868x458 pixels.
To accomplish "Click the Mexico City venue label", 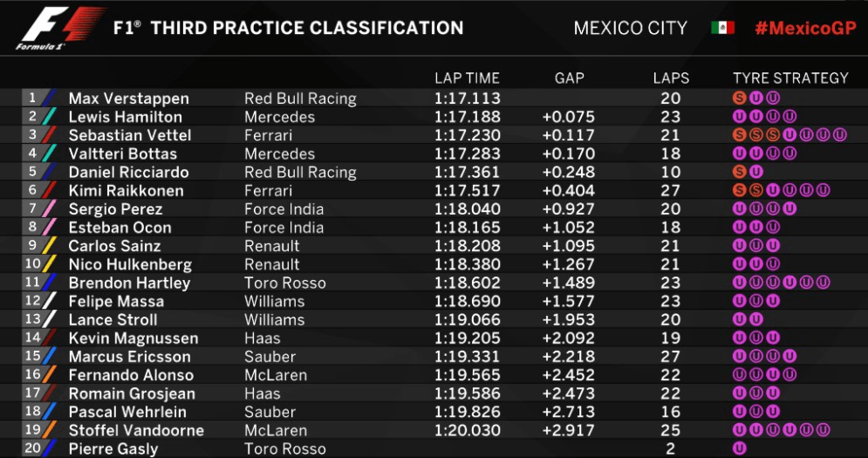I will click(630, 28).
